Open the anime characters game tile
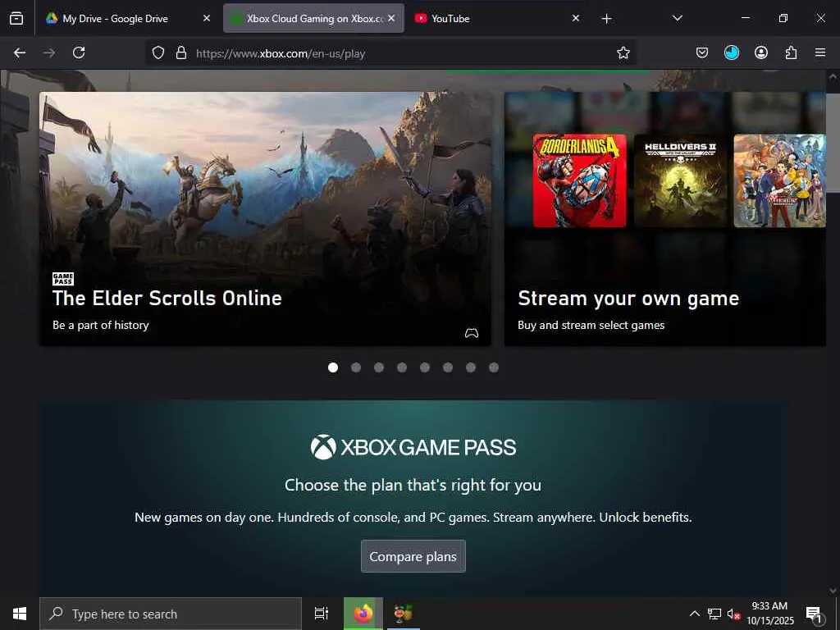Viewport: 840px width, 630px height. 779,181
